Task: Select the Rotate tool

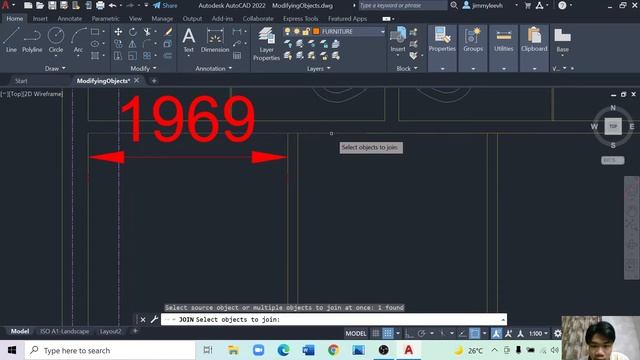Action: point(133,31)
